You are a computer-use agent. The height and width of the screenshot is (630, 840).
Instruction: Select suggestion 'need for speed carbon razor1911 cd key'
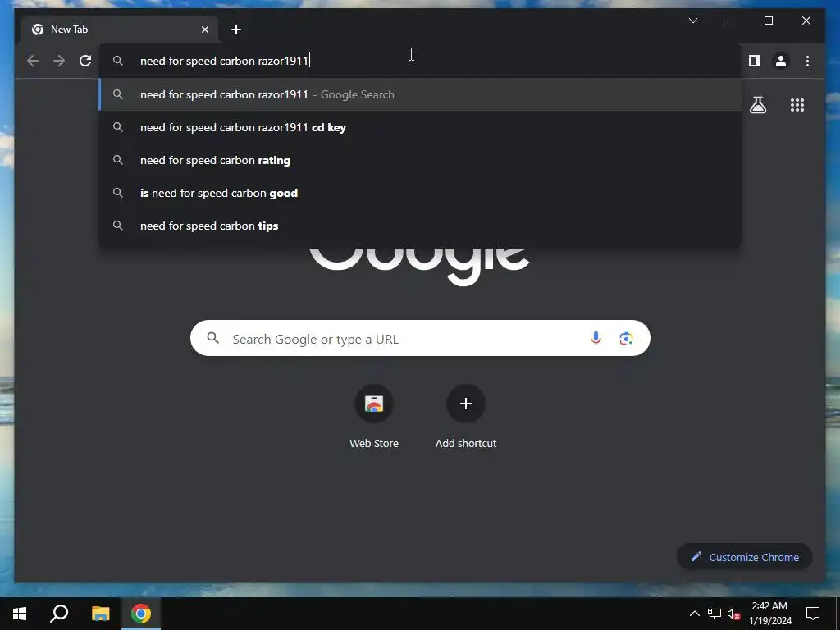click(x=420, y=127)
